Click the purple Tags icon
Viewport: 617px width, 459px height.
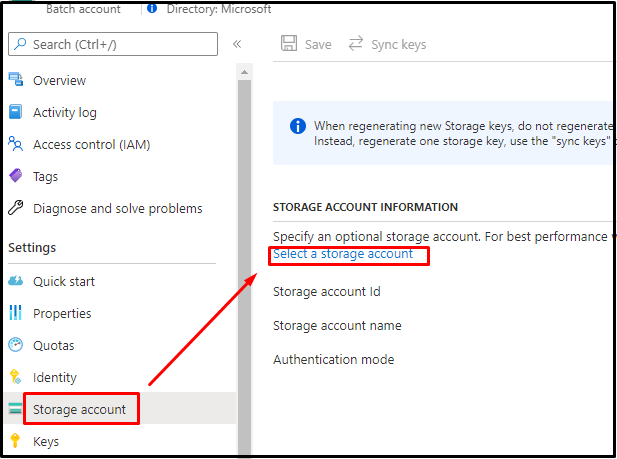tap(16, 176)
